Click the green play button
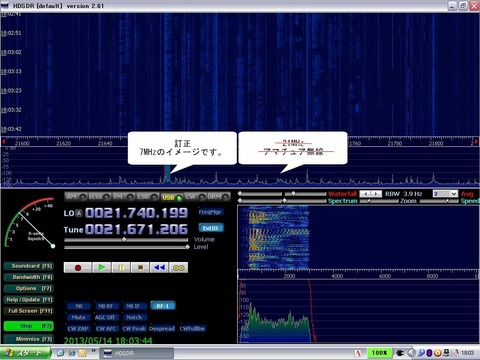Screen dimensions: 480x360 (102, 268)
